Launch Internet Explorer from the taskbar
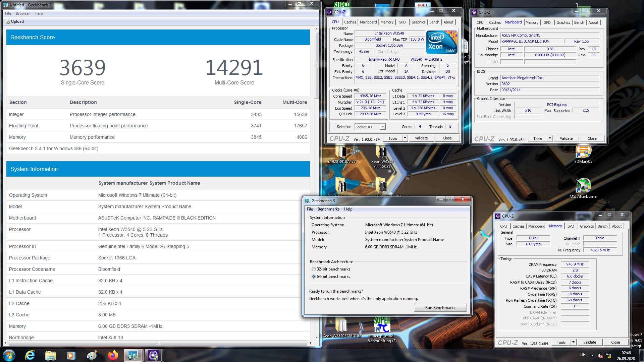 (30, 355)
